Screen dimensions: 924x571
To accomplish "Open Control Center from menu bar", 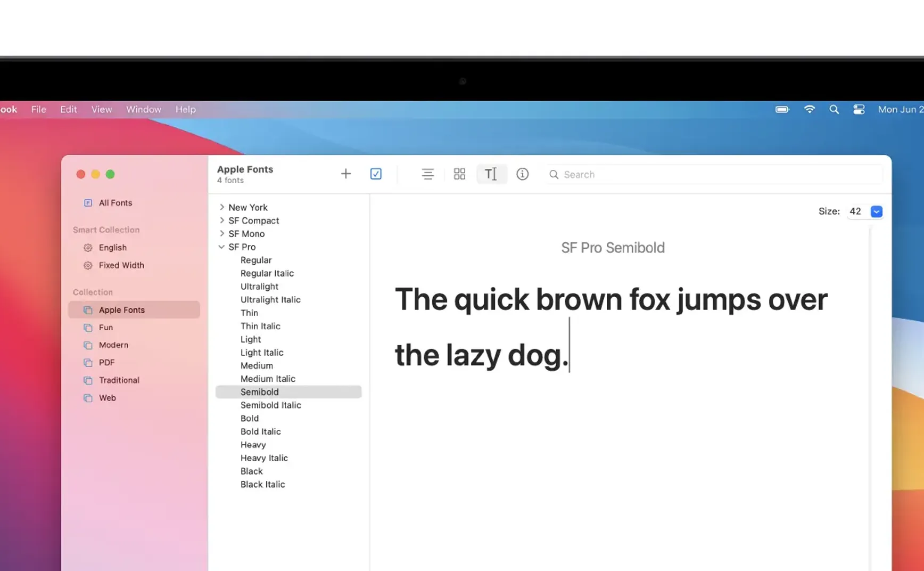I will click(x=859, y=109).
